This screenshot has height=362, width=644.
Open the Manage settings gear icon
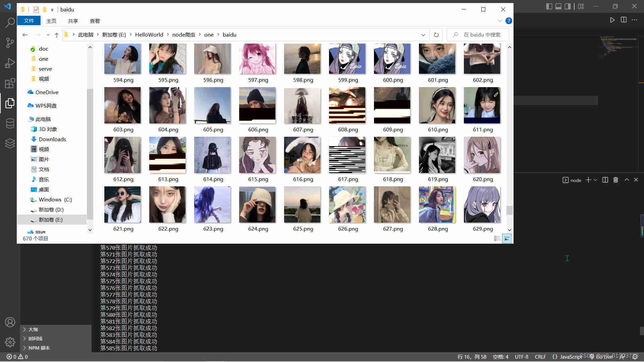(x=10, y=342)
